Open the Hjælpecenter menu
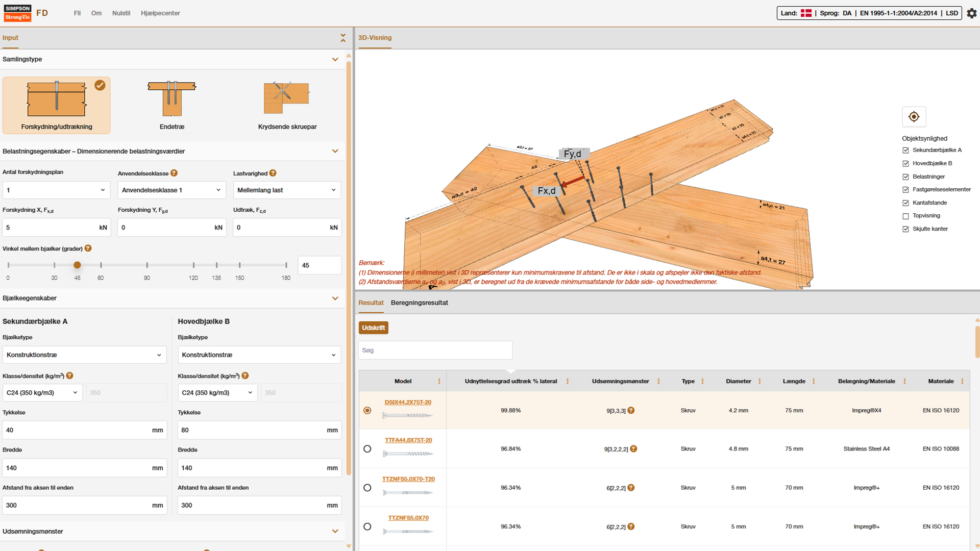980x551 pixels. pyautogui.click(x=160, y=13)
